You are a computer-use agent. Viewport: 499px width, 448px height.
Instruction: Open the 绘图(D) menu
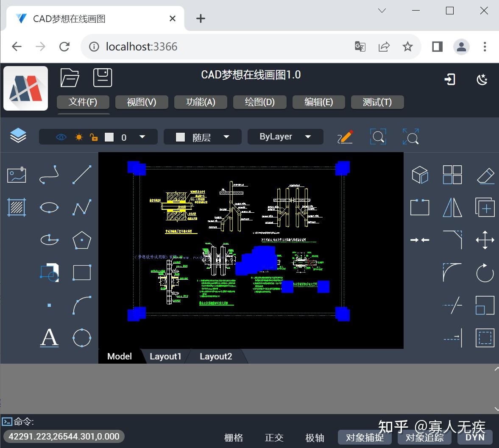click(x=260, y=102)
